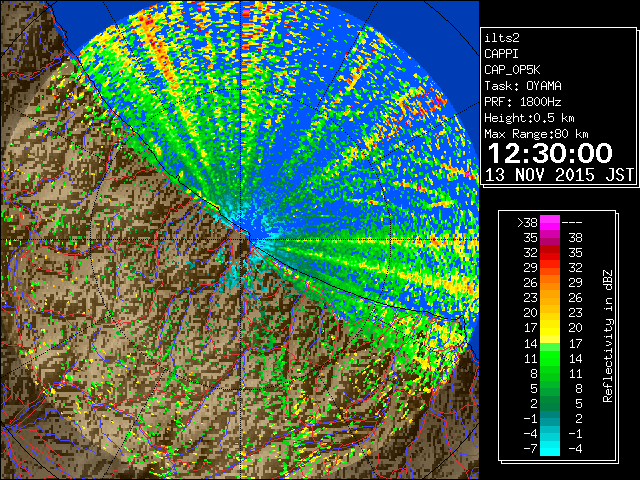Click the orange 26 dBZ legend swatch
The width and height of the screenshot is (640, 480).
coord(550,282)
